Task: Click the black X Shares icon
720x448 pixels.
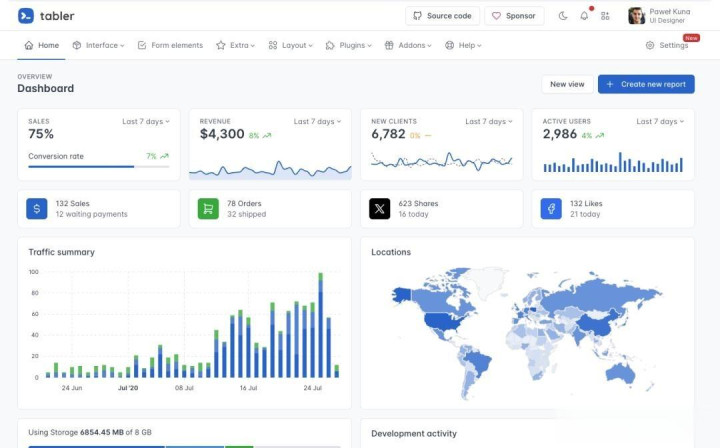Action: [x=380, y=208]
